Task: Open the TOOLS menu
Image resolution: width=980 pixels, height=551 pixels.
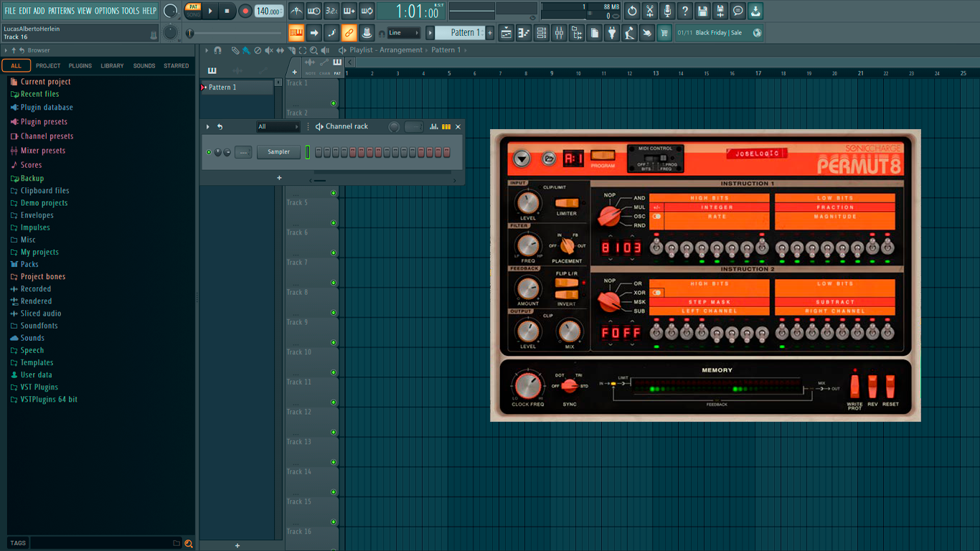Action: (x=131, y=11)
